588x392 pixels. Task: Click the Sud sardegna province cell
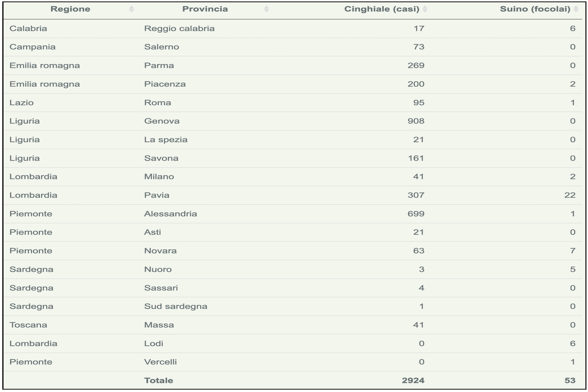pyautogui.click(x=175, y=306)
